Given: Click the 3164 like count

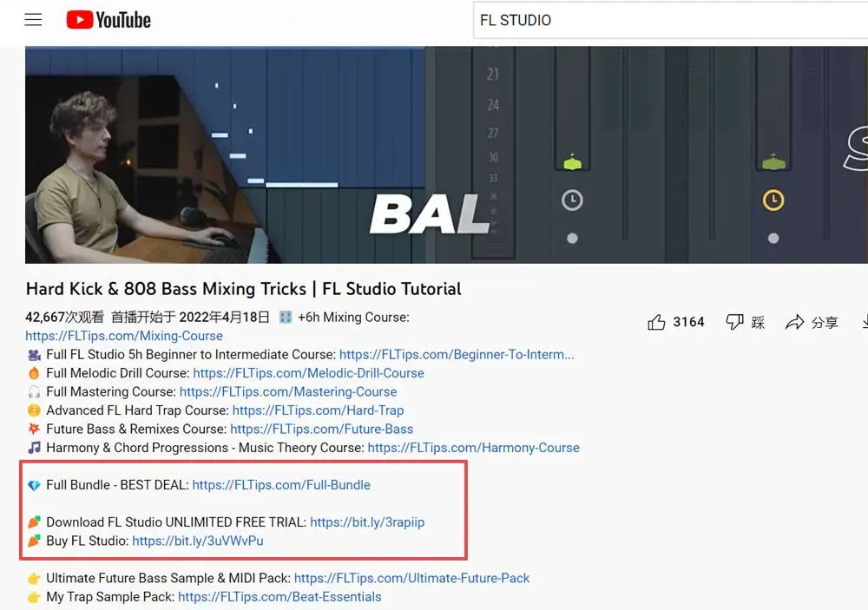Looking at the screenshot, I should click(688, 322).
